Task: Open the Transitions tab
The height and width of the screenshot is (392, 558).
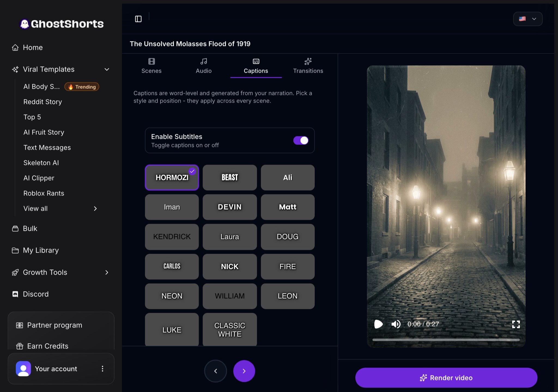Action: (308, 66)
